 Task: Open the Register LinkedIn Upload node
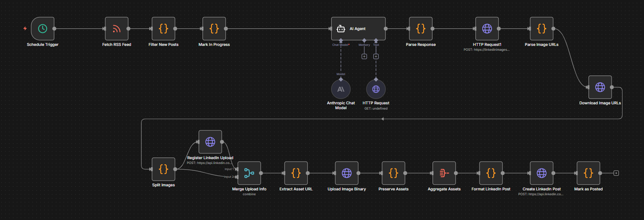(210, 142)
